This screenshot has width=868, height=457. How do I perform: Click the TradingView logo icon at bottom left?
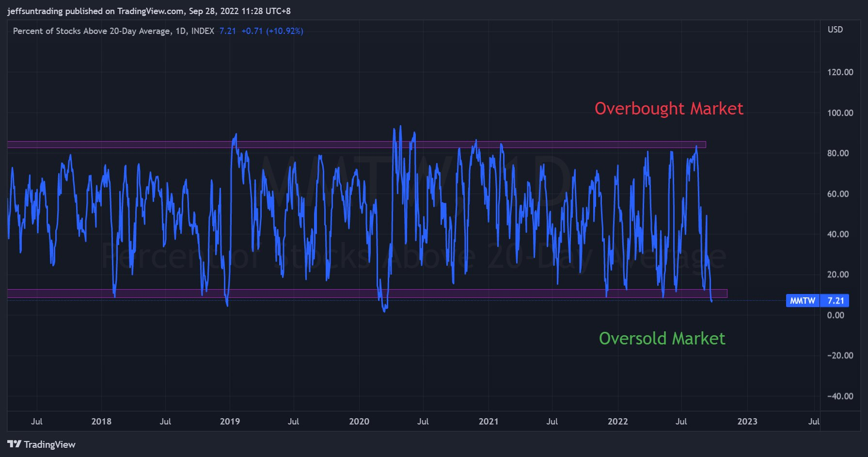(14, 444)
